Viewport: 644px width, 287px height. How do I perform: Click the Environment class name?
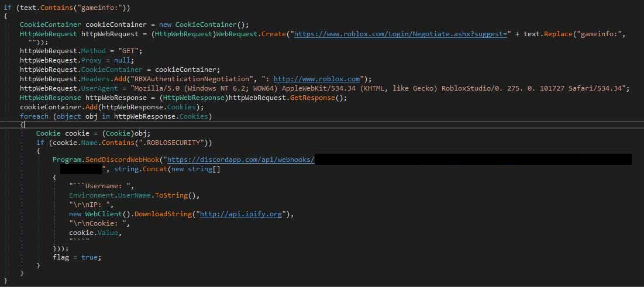click(x=91, y=196)
